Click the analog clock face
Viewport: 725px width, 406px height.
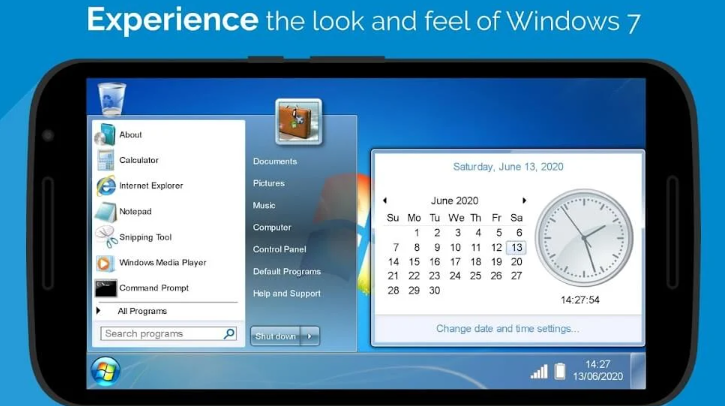tap(584, 238)
